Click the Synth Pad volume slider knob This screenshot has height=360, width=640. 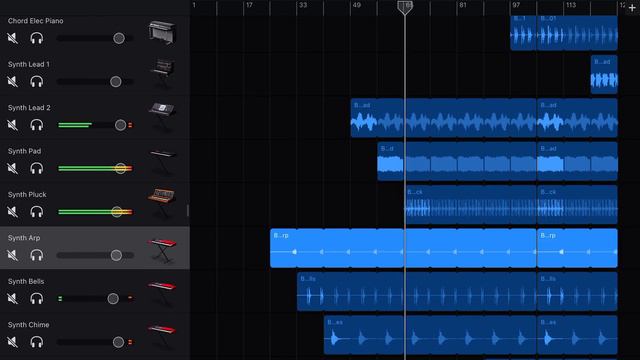120,168
